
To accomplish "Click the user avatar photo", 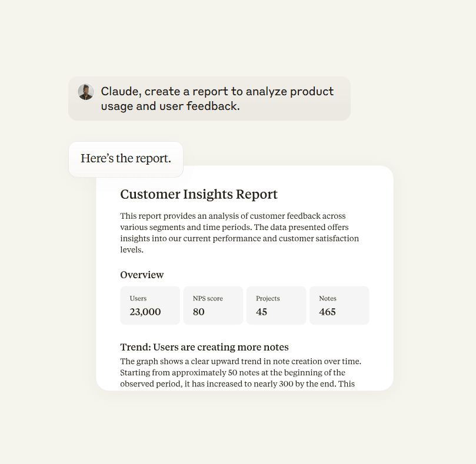I will point(85,92).
